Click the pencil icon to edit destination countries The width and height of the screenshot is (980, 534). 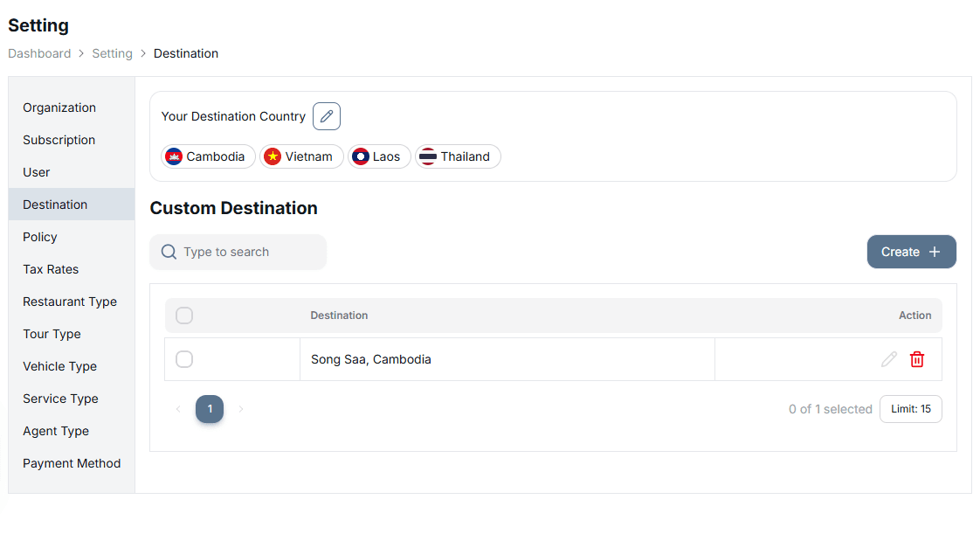(326, 115)
